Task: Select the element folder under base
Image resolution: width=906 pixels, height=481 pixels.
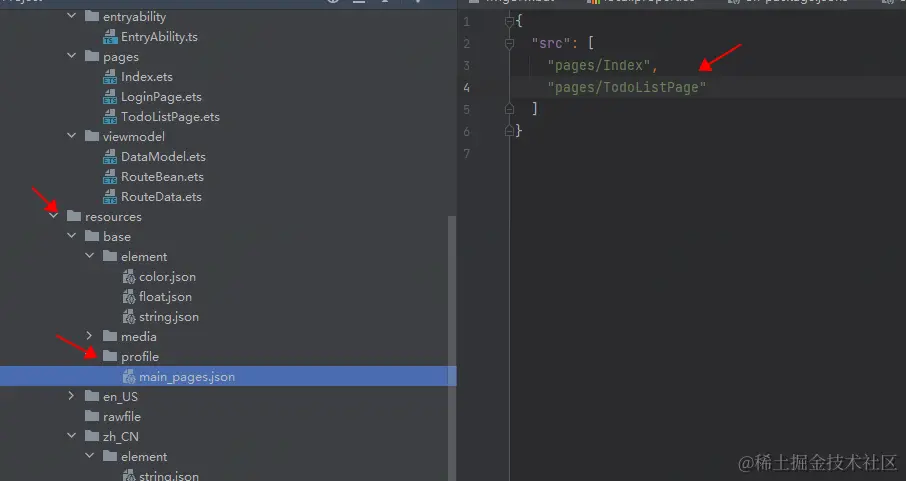Action: [x=144, y=257]
